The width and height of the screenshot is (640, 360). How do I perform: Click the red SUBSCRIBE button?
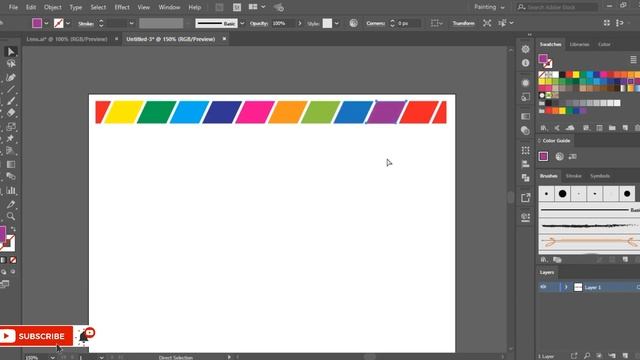pos(37,336)
